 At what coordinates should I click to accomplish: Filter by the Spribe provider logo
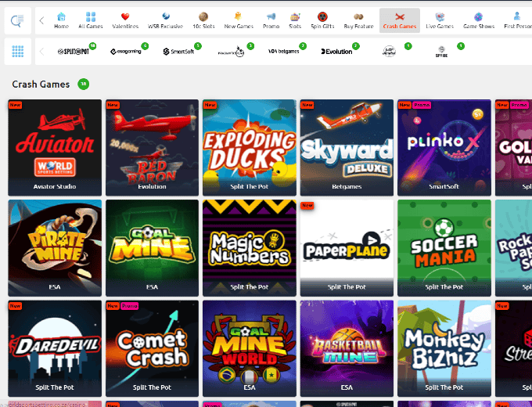[441, 51]
